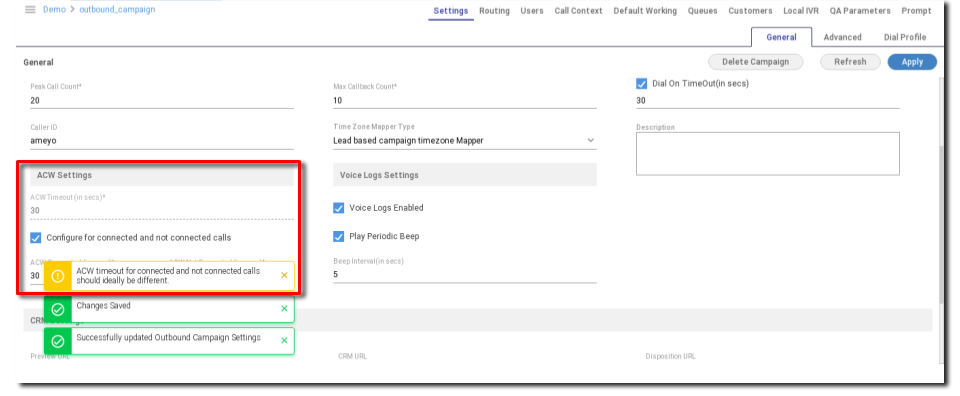
Task: Open the Users tab
Action: (532, 11)
